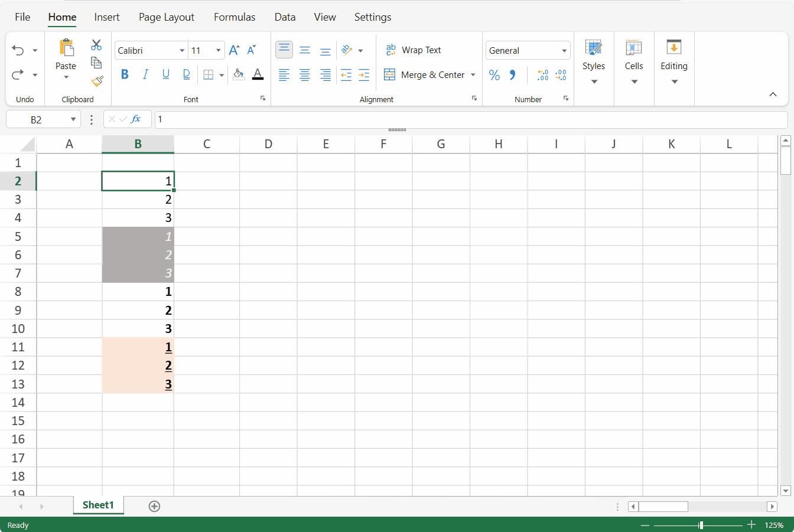The image size is (794, 532).
Task: Toggle Top Align button
Action: coord(284,50)
